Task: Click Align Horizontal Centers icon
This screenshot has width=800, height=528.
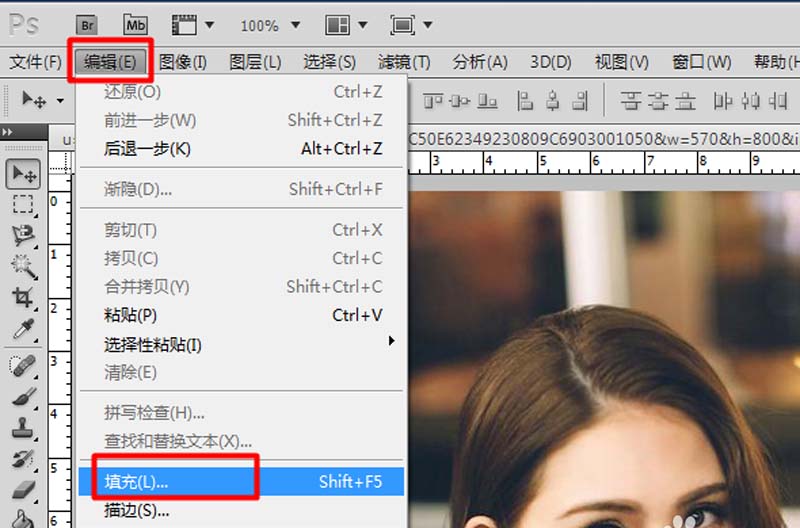Action: (x=552, y=101)
